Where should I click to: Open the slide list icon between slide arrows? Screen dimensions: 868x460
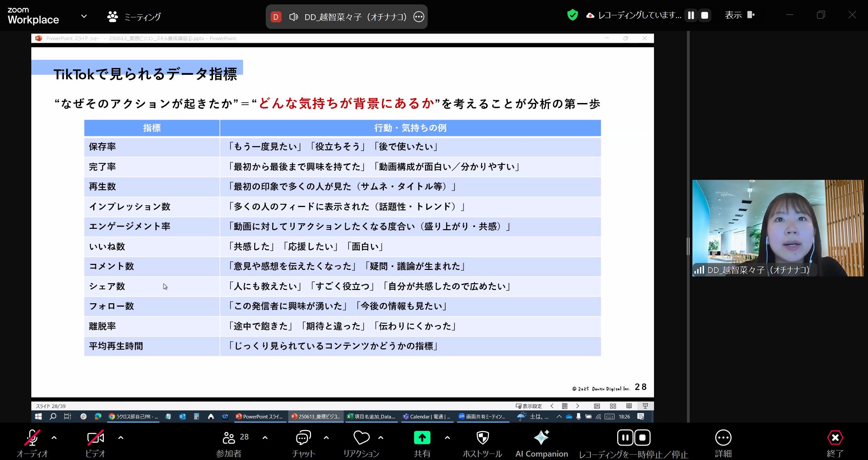tap(565, 406)
